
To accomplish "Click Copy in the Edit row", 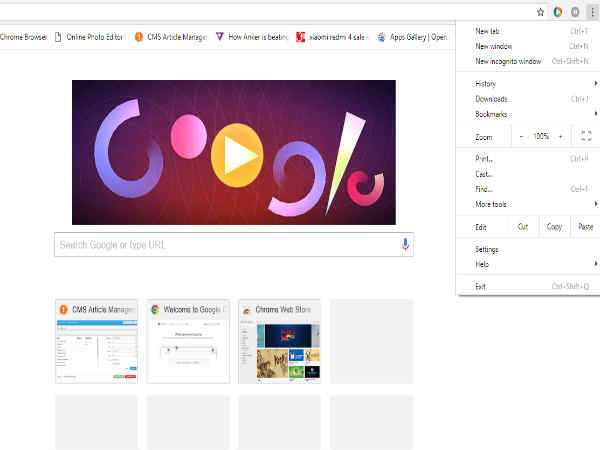I will tap(554, 227).
